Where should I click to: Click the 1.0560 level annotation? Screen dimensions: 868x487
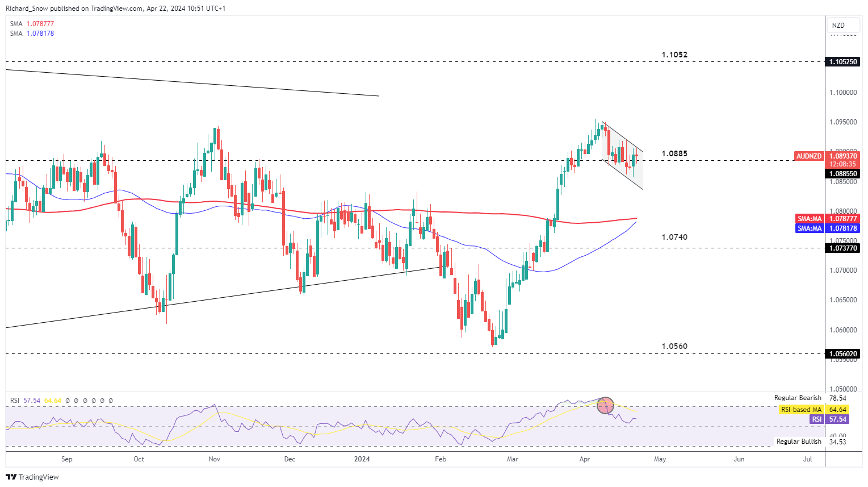674,346
